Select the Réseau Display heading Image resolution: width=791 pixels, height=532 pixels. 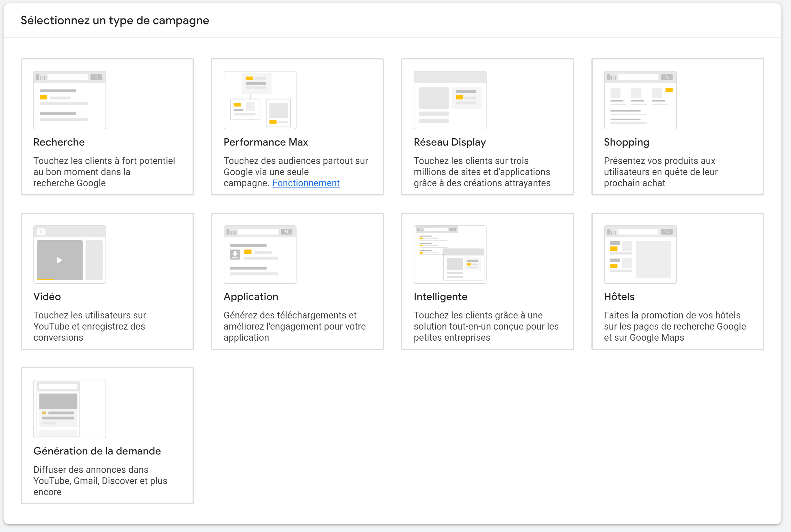[449, 142]
